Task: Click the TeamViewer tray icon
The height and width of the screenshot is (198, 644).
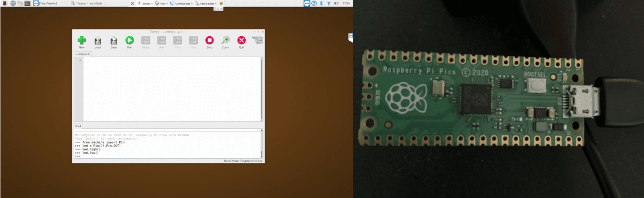Action: click(307, 3)
